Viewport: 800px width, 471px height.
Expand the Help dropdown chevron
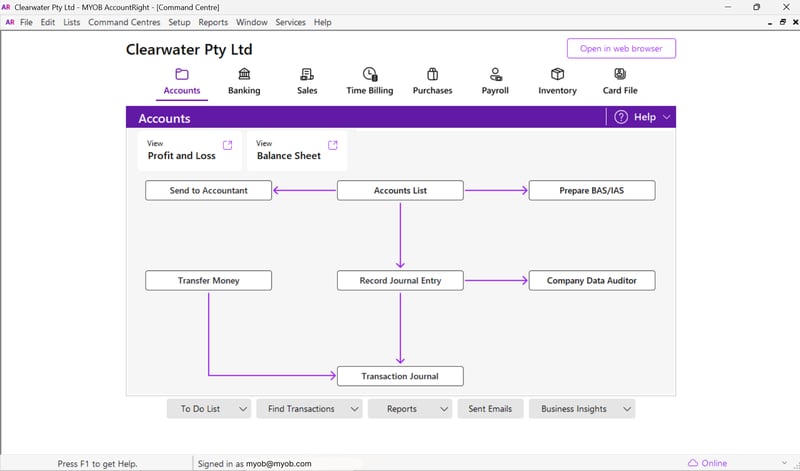pyautogui.click(x=666, y=117)
